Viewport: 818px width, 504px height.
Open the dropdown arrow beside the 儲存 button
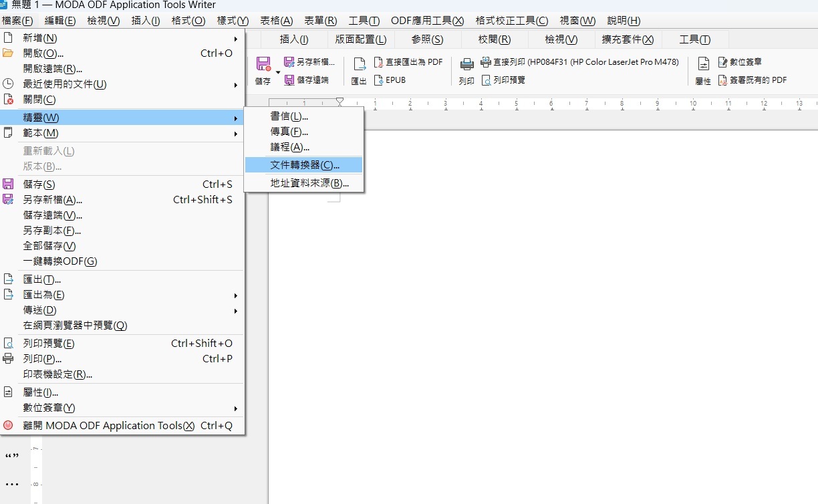(278, 72)
